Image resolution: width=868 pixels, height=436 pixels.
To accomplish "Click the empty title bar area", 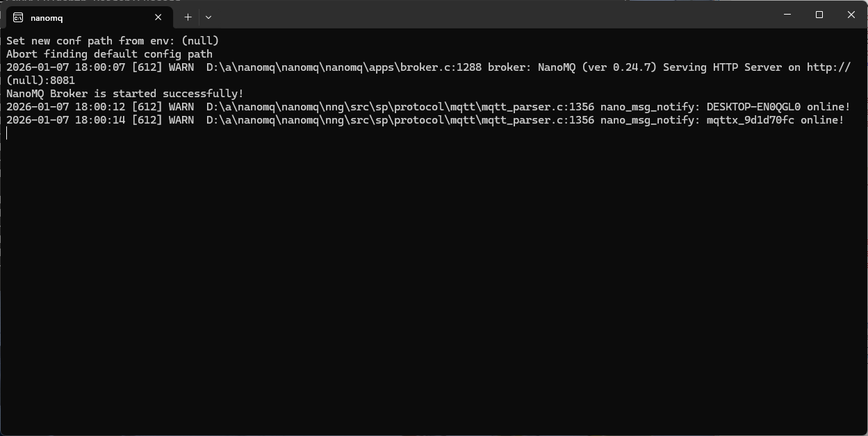I will [x=486, y=15].
